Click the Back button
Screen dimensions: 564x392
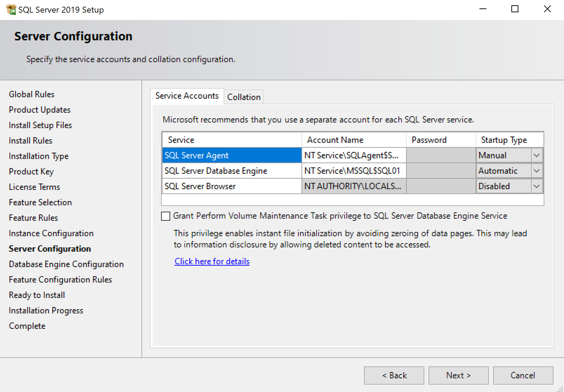(x=394, y=375)
